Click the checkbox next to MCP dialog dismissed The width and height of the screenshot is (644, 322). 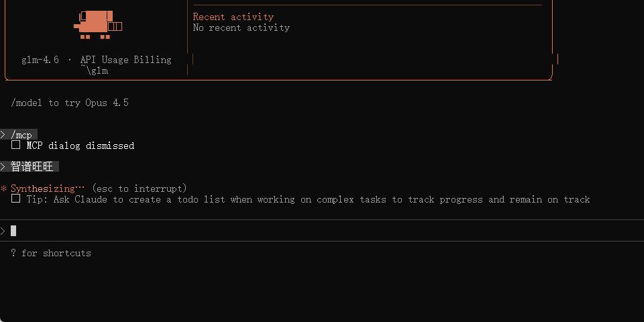pos(15,145)
